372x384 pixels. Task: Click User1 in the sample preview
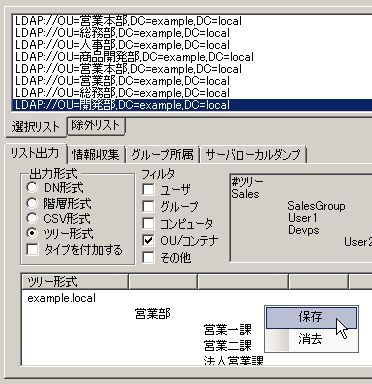coord(303,218)
